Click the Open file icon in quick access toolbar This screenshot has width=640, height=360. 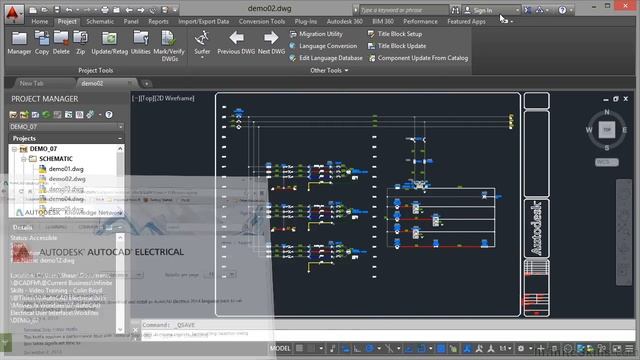click(44, 10)
